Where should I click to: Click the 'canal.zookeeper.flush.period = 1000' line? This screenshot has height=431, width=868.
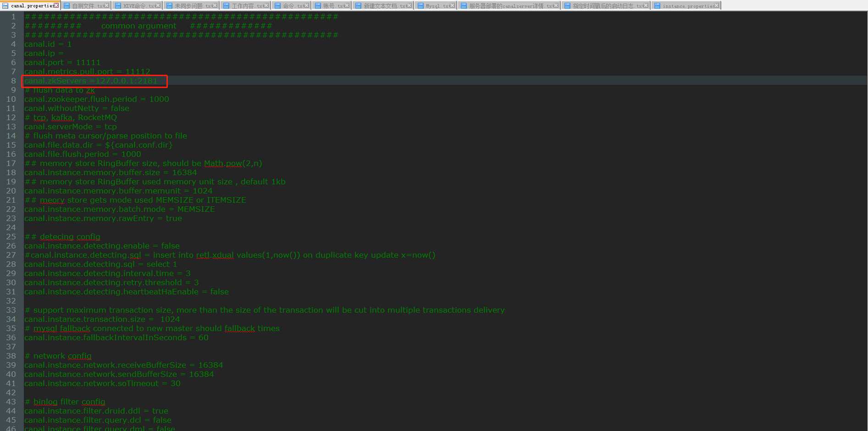[97, 99]
